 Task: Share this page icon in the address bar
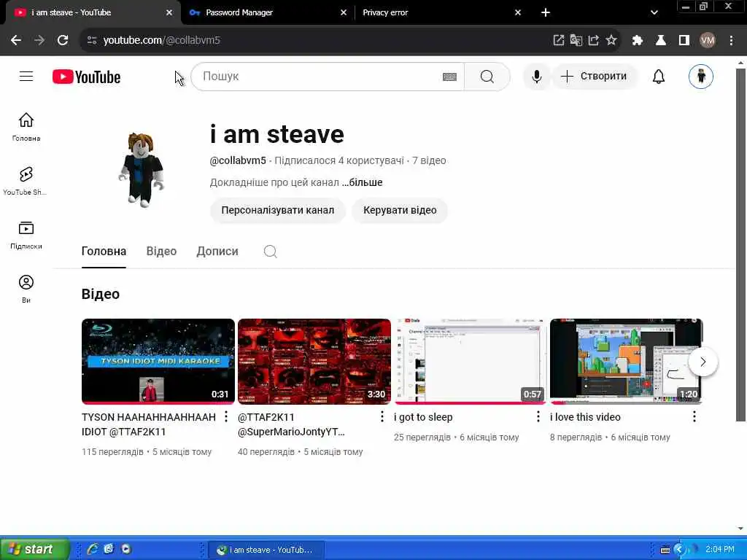594,41
